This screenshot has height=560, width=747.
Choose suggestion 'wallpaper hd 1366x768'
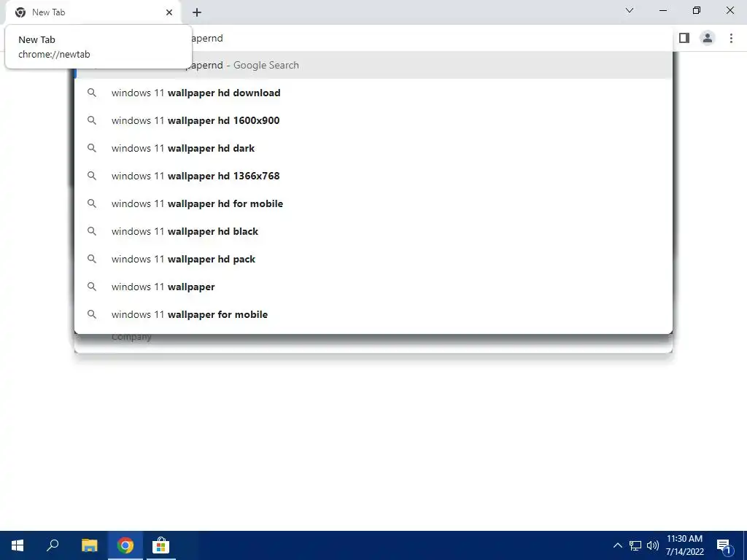373,176
